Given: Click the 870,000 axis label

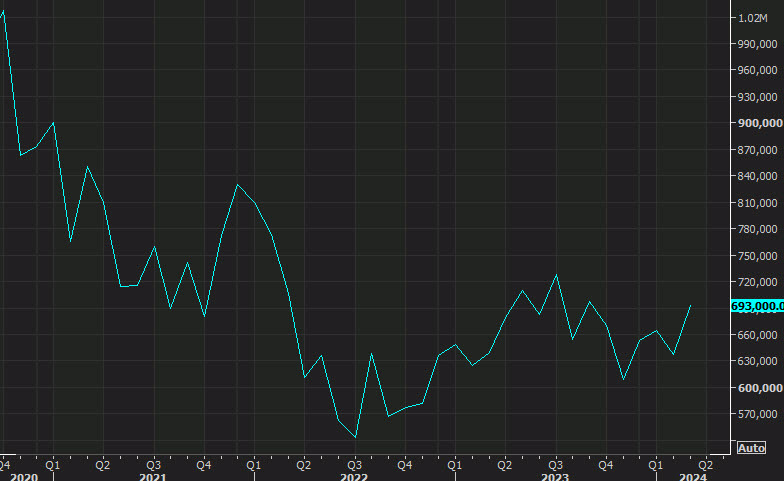Looking at the screenshot, I should pyautogui.click(x=757, y=150).
